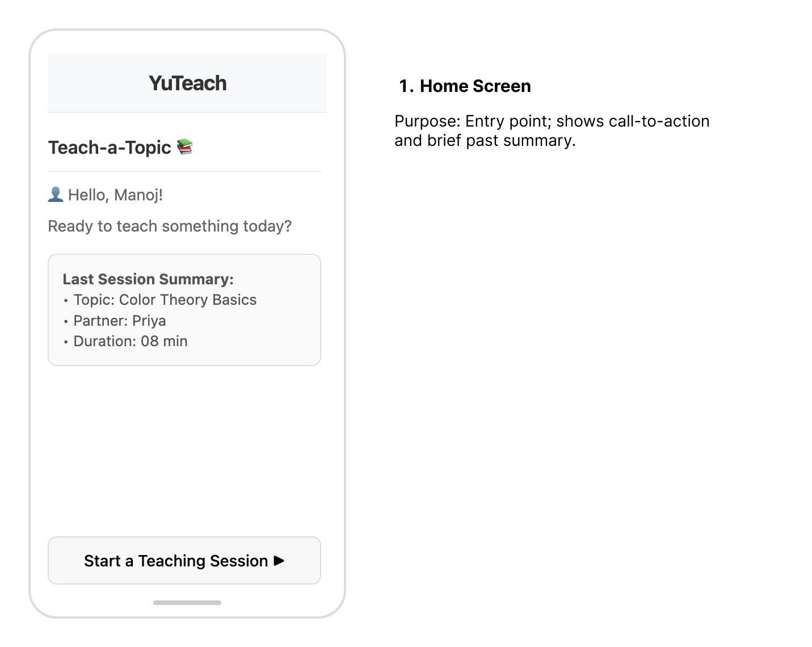Image resolution: width=812 pixels, height=647 pixels.
Task: Click the 'Home Screen' annotation heading
Action: pos(475,86)
